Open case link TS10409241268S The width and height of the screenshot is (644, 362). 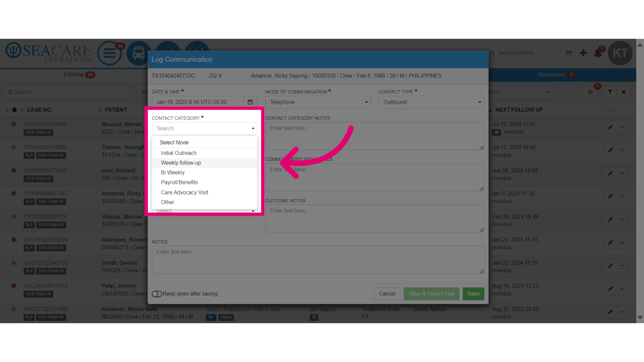coord(45,124)
